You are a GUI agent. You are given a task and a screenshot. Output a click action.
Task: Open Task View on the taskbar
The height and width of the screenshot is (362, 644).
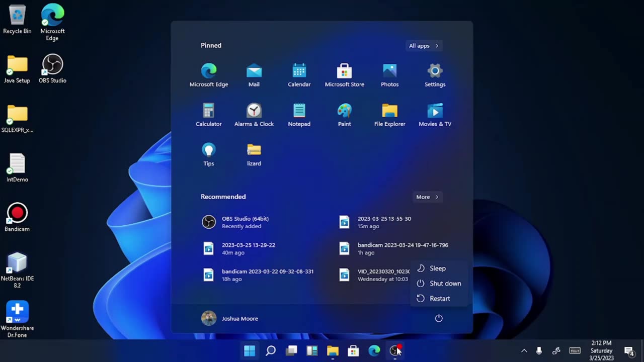[x=291, y=350]
